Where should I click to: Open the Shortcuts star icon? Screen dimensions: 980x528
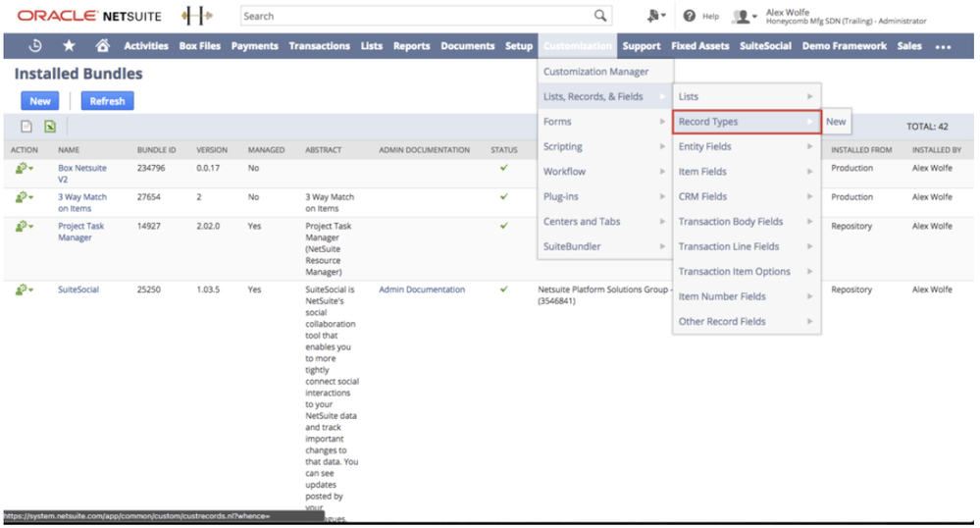69,46
